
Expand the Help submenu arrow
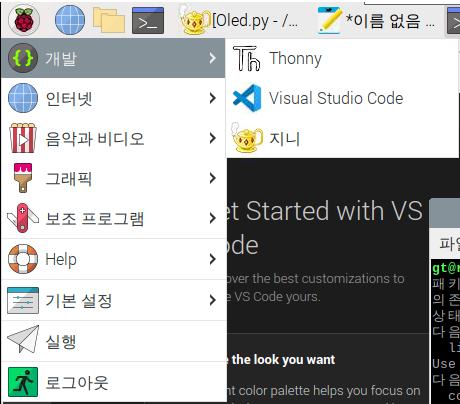click(213, 259)
